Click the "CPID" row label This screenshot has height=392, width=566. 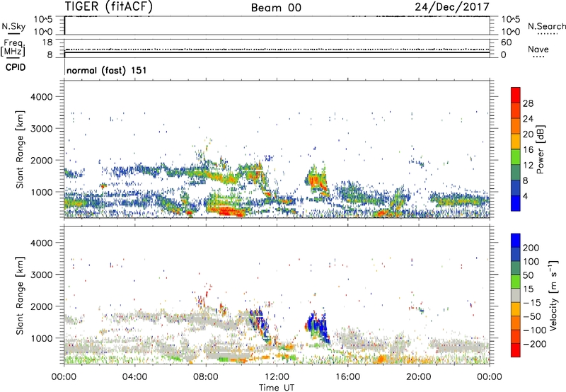point(16,67)
